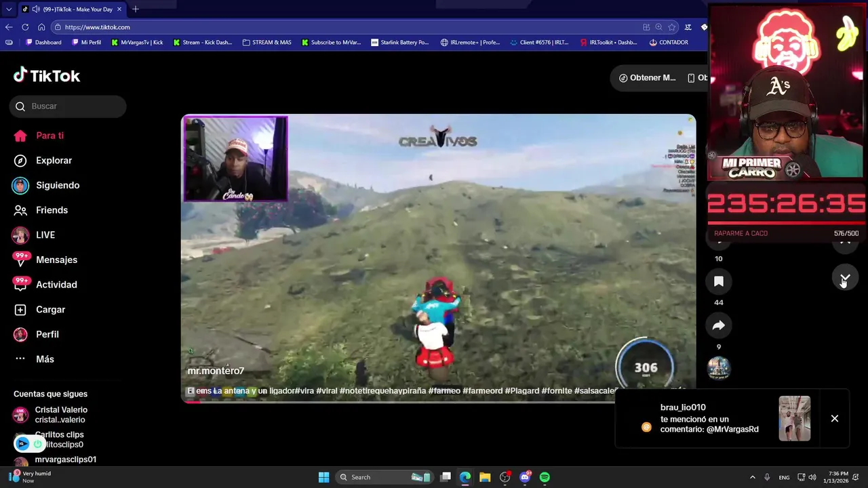868x488 pixels.
Task: Click the taskbar Search box
Action: (x=384, y=477)
